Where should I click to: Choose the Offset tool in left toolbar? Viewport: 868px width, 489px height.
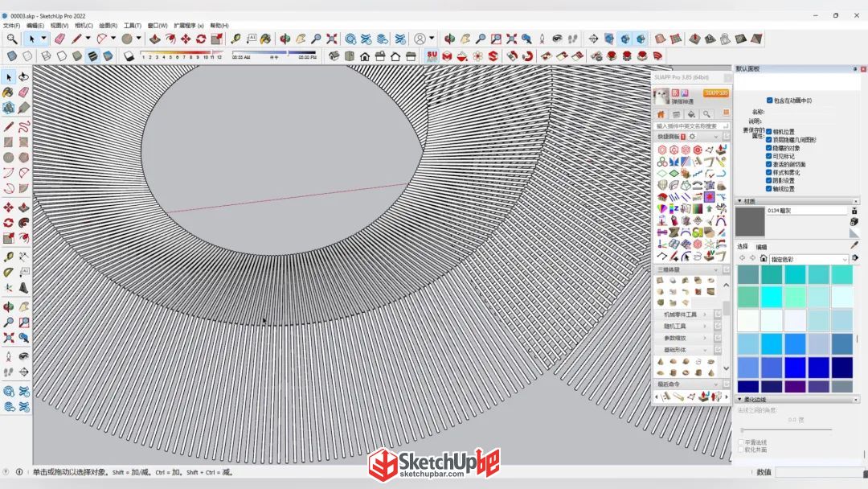[24, 237]
